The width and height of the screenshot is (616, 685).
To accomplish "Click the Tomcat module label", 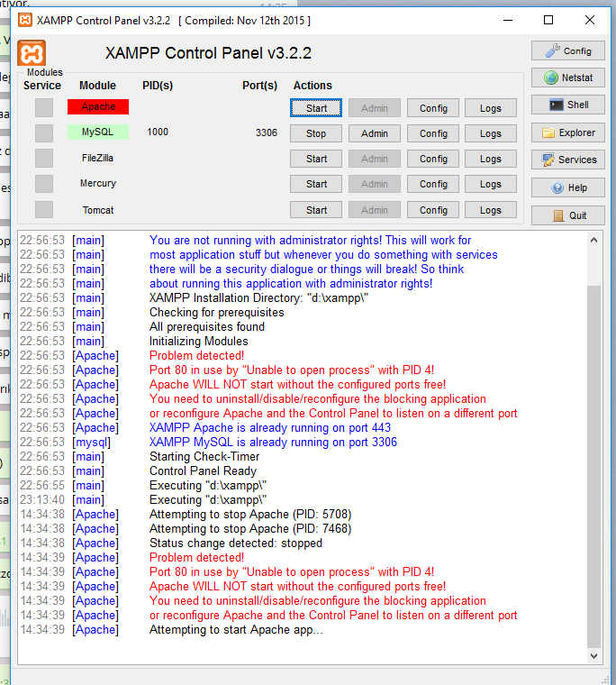I will pos(98,210).
